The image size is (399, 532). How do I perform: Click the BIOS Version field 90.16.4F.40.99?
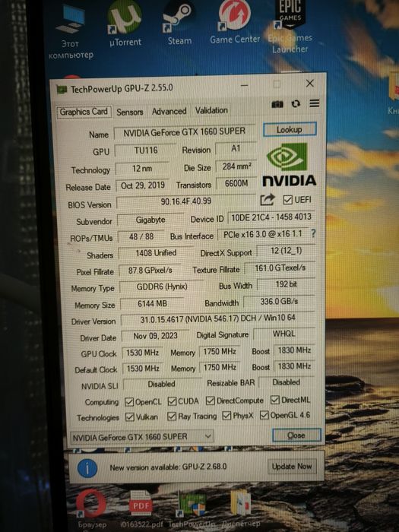(186, 201)
